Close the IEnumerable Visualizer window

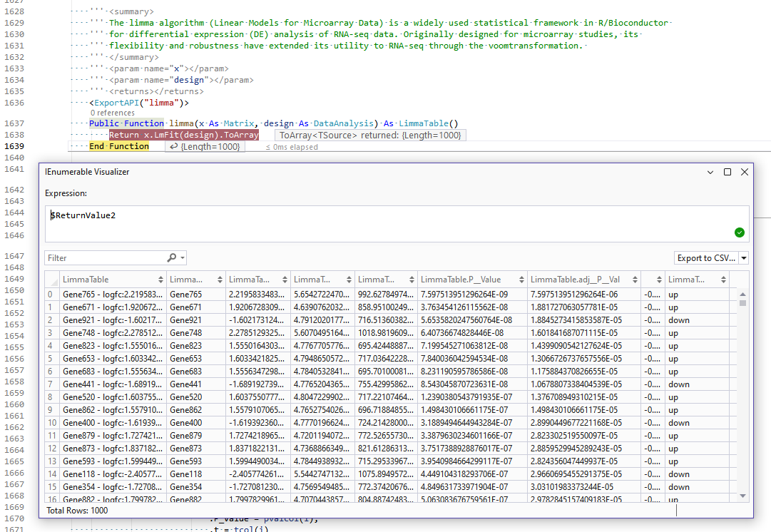pyautogui.click(x=744, y=172)
